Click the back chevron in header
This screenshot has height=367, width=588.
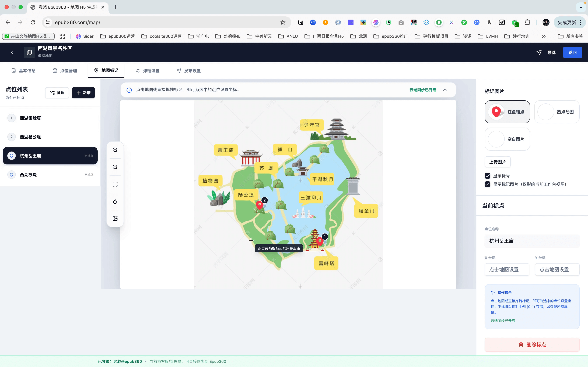pyautogui.click(x=12, y=52)
